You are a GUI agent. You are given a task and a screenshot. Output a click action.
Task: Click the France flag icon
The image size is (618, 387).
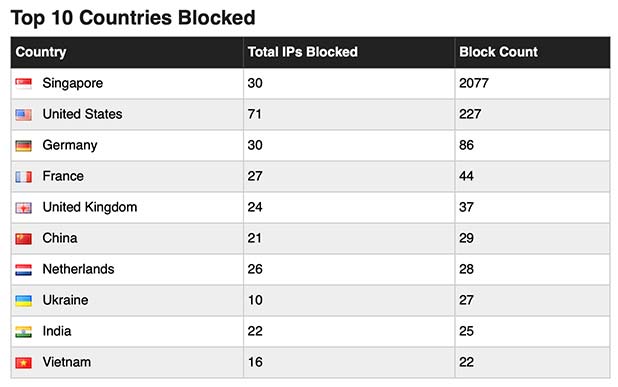point(24,177)
